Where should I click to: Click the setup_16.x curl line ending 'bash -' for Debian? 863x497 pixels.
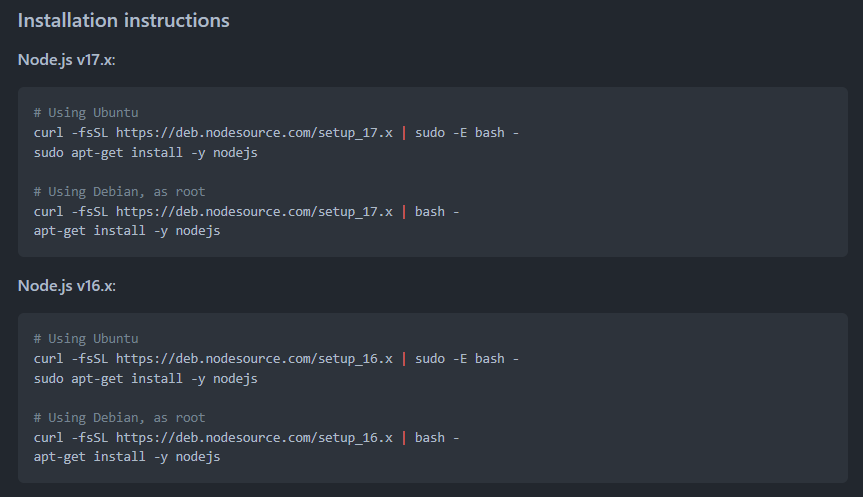click(246, 438)
